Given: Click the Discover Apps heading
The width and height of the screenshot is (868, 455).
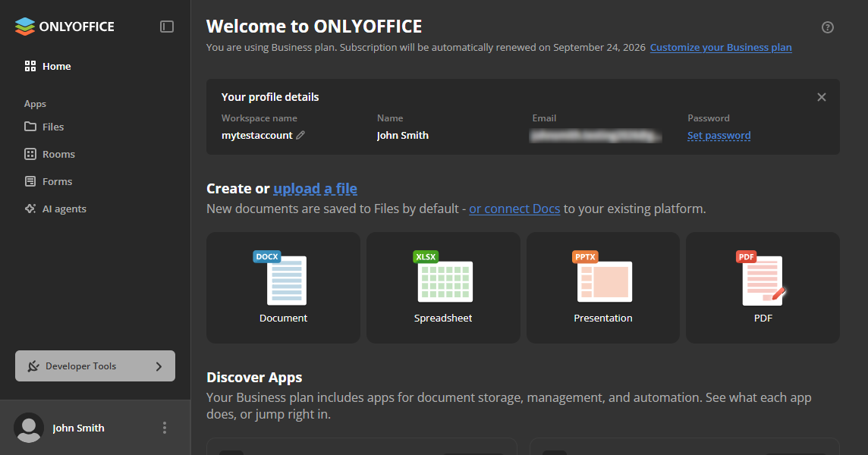Looking at the screenshot, I should (254, 378).
